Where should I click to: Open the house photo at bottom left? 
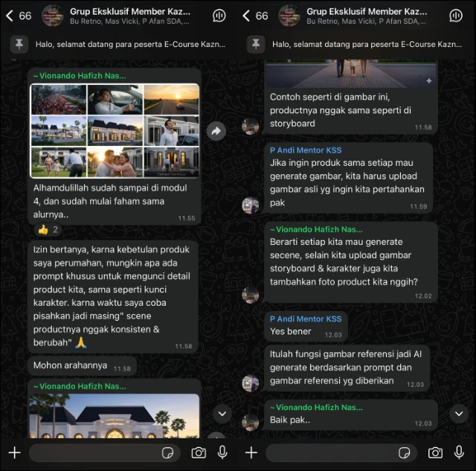[x=115, y=416]
